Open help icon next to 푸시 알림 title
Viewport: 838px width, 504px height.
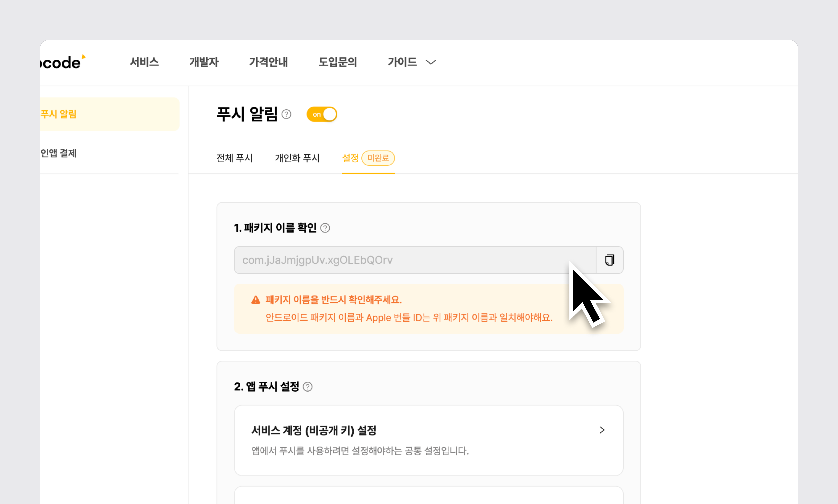coord(287,114)
